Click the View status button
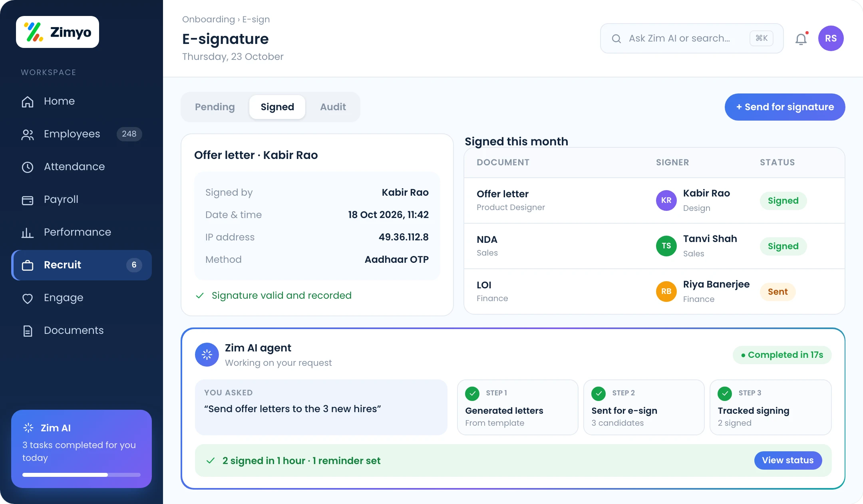863x504 pixels. point(788,460)
